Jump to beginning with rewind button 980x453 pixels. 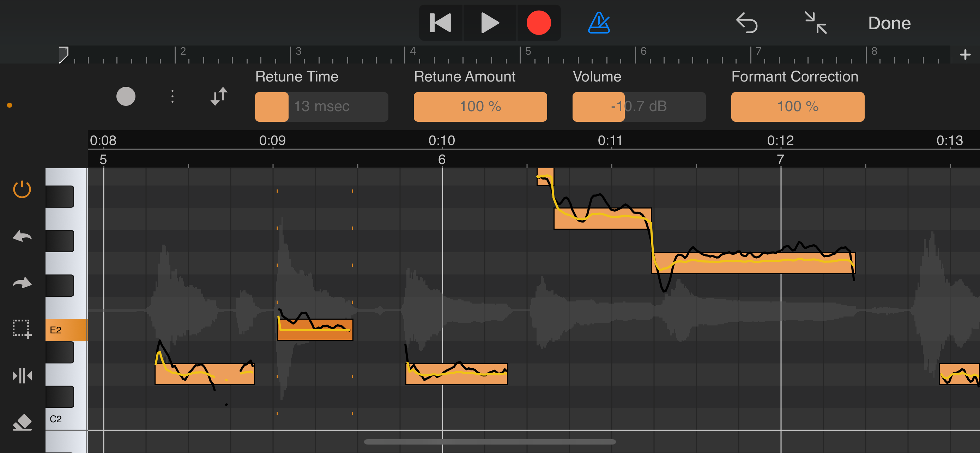441,23
